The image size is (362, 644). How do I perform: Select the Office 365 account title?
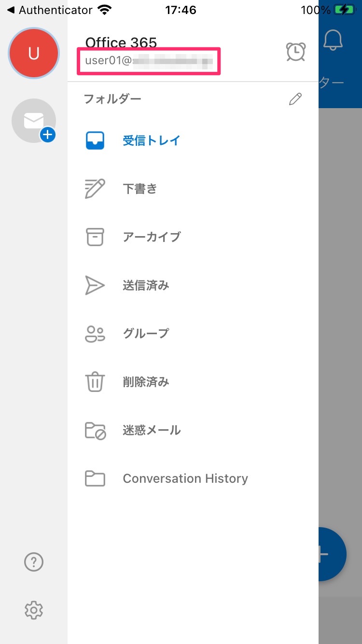click(x=121, y=42)
